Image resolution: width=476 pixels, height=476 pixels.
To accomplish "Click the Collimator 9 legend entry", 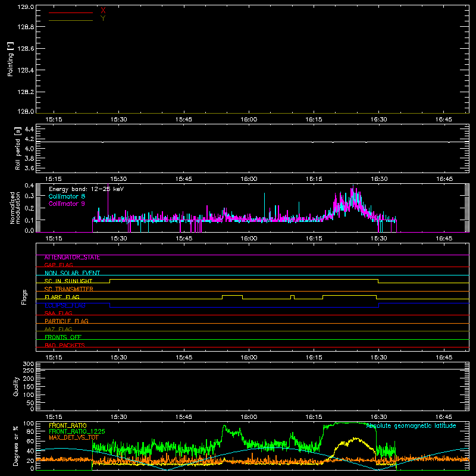I will [x=67, y=203].
